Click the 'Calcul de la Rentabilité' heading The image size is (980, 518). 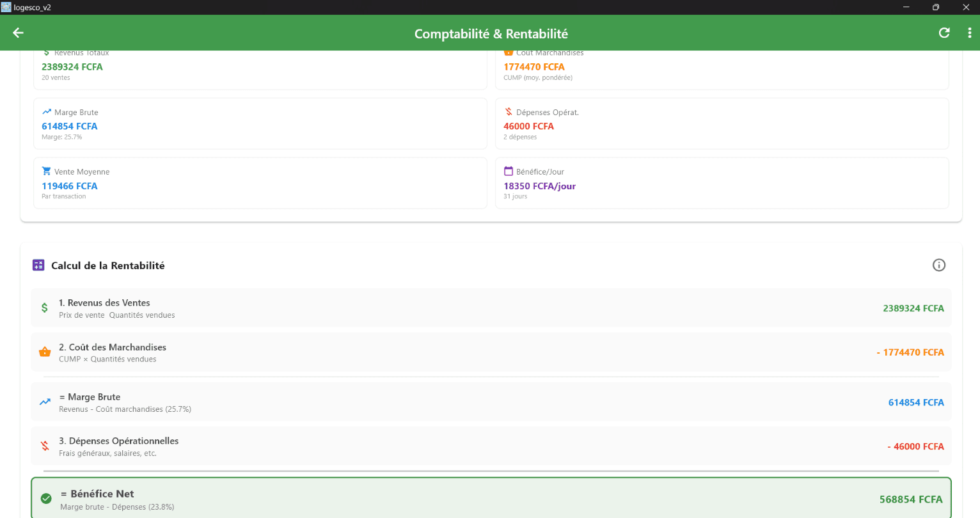pyautogui.click(x=108, y=265)
